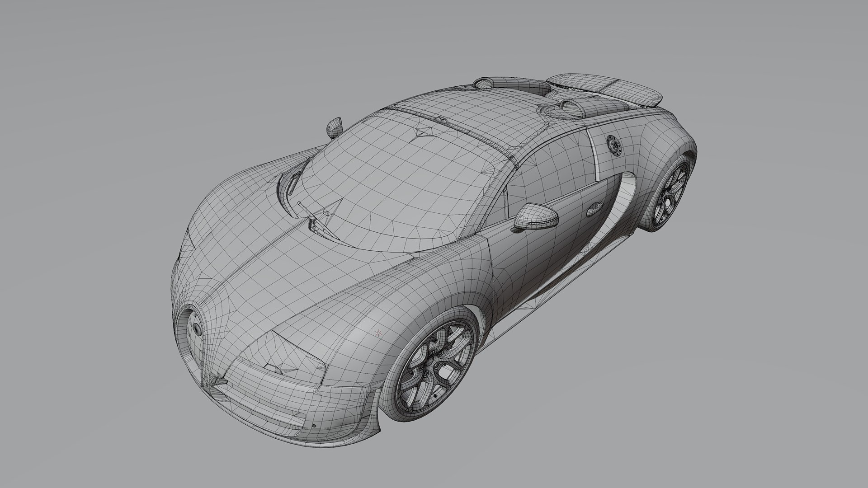Click the red 3D cursor marker on fender
868x488 pixels.
tap(379, 333)
